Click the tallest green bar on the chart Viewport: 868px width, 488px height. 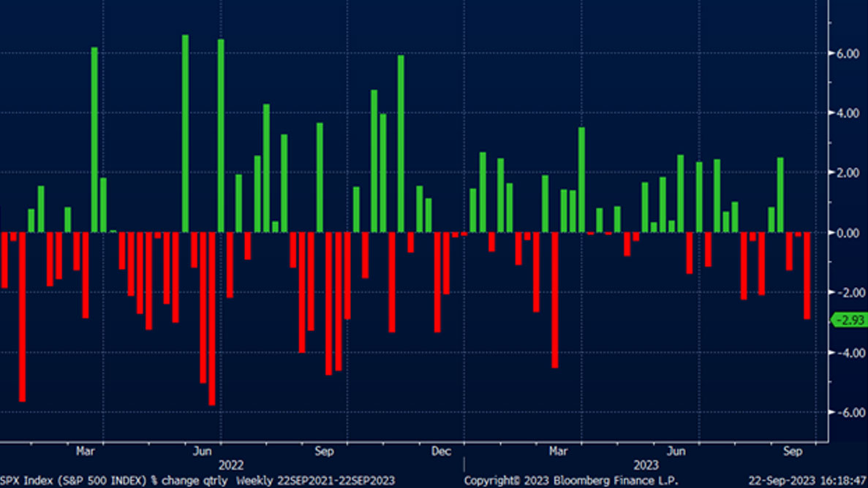pos(185,133)
